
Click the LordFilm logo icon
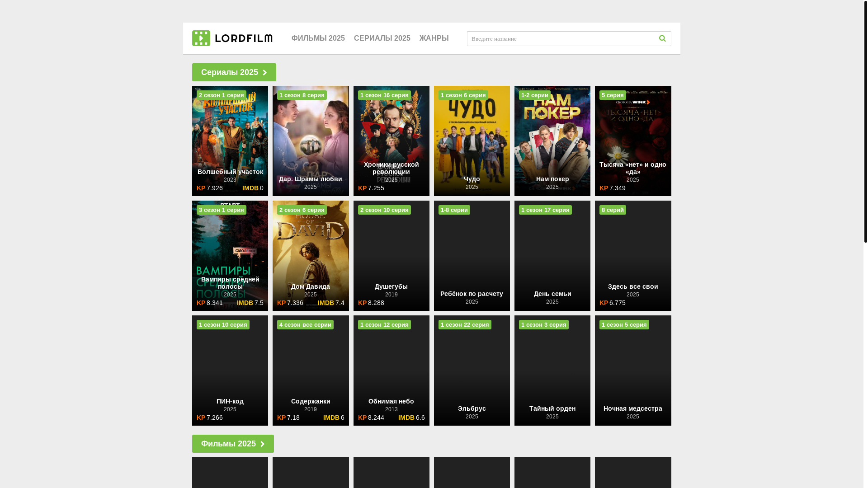pyautogui.click(x=201, y=38)
